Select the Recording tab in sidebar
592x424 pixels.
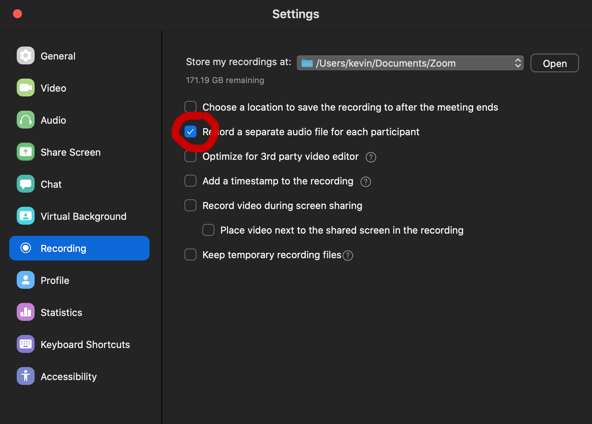coord(79,248)
